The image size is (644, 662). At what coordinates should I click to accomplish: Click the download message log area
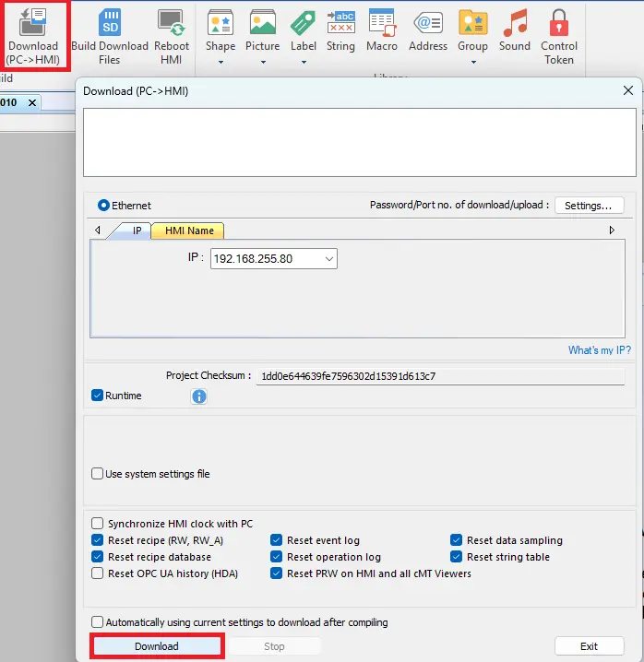tap(360, 142)
